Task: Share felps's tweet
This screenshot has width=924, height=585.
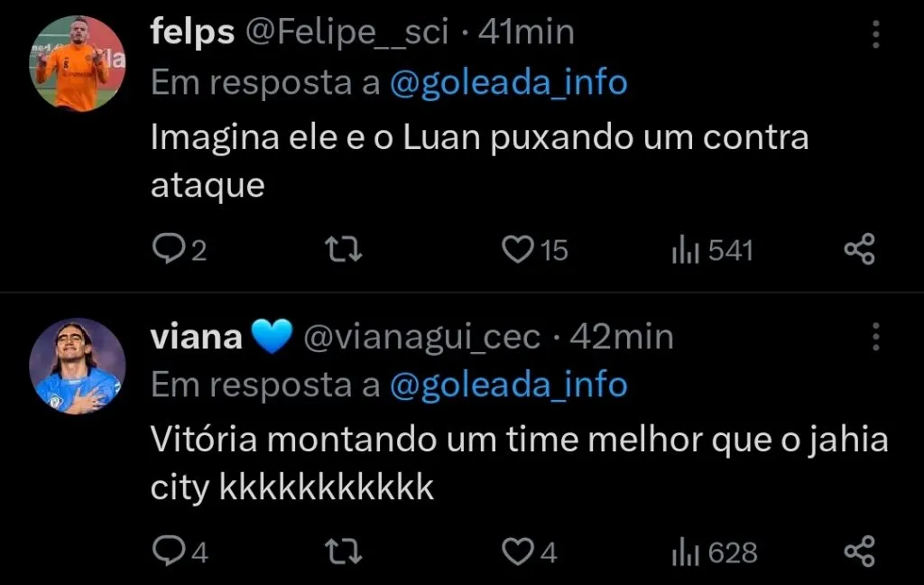Action: [859, 250]
